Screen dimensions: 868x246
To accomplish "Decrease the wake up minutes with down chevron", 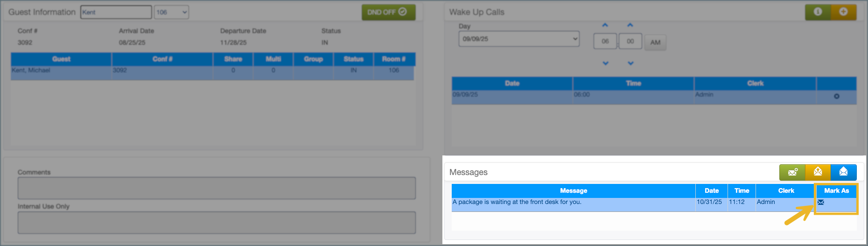I will click(630, 63).
